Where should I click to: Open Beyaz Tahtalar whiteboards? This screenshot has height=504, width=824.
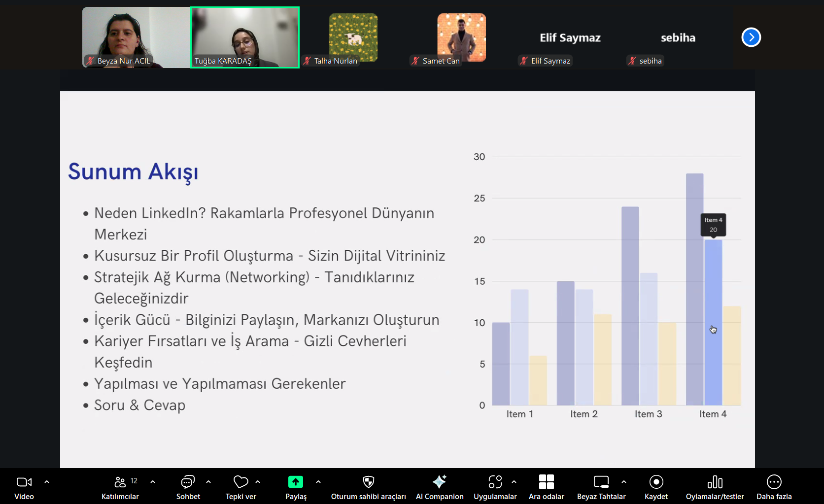[x=601, y=486]
